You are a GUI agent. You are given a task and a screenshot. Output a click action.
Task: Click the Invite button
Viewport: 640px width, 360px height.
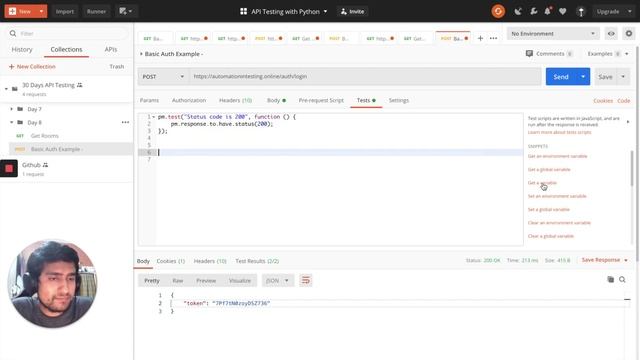pyautogui.click(x=353, y=11)
